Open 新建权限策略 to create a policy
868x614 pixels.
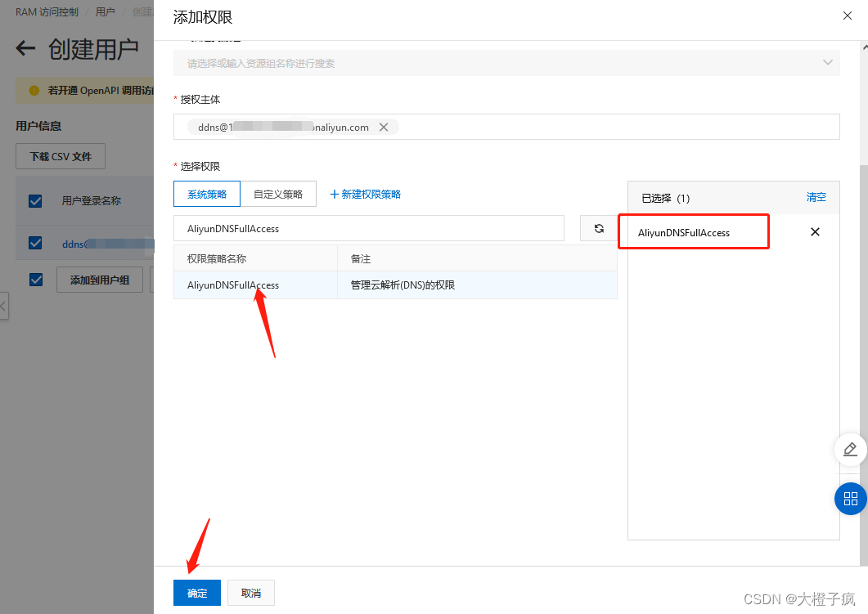(x=363, y=194)
